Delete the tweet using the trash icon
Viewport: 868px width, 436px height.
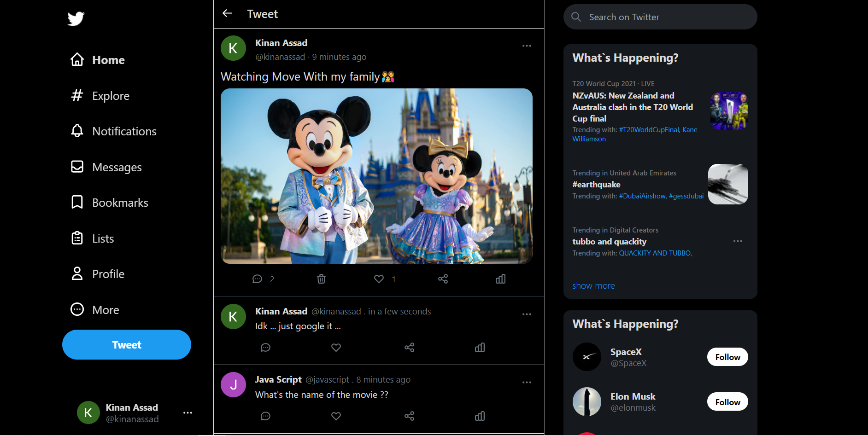pyautogui.click(x=321, y=279)
